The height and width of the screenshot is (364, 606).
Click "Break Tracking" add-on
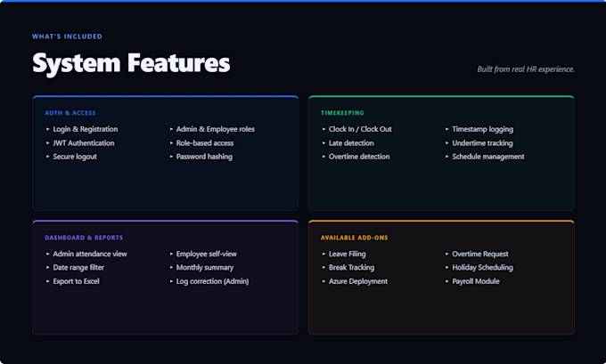coord(352,268)
